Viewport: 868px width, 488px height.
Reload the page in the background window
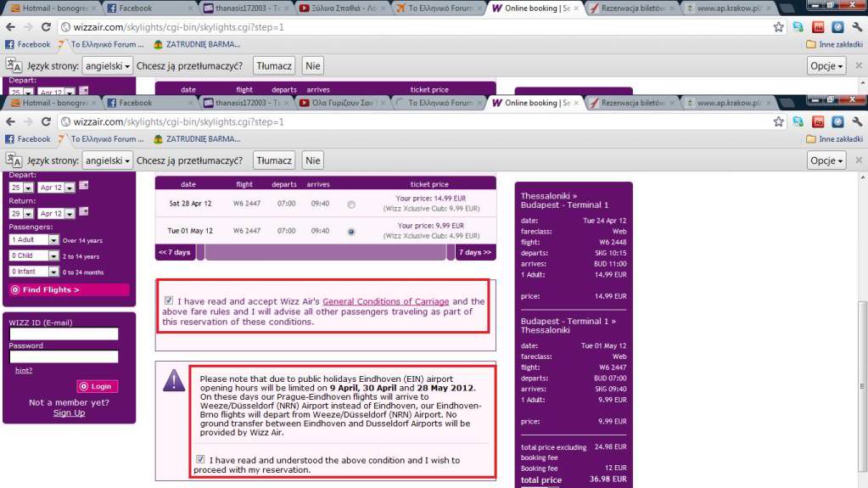click(46, 26)
